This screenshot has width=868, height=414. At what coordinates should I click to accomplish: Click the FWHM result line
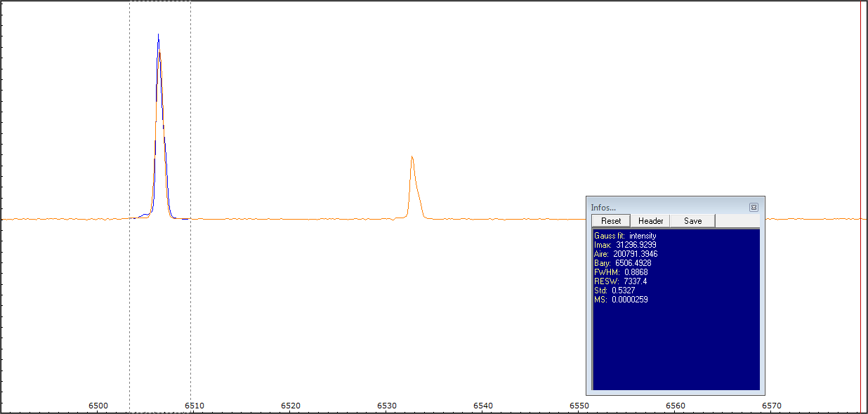[621, 272]
